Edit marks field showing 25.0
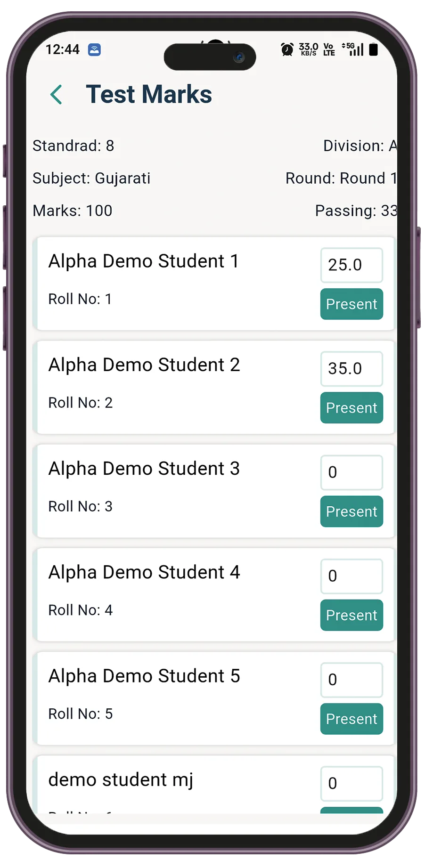The image size is (433, 868). 351,265
